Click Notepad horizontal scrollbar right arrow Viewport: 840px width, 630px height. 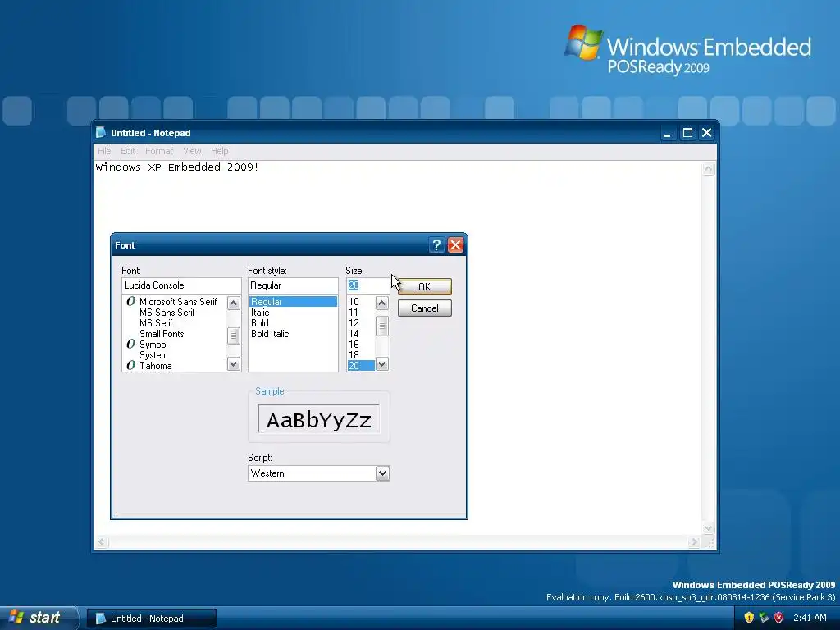[694, 542]
